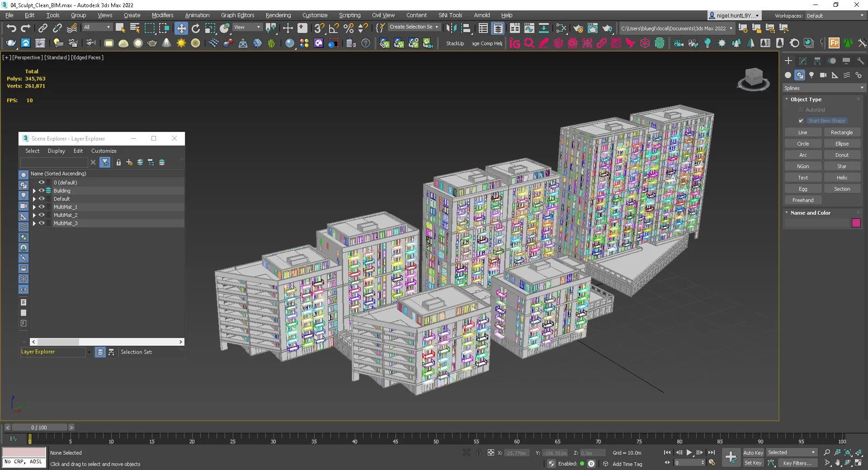Click the Key Filters button
Screen dimensions: 868x470
pos(797,463)
